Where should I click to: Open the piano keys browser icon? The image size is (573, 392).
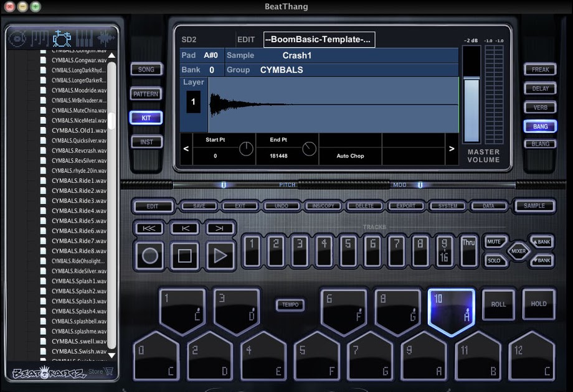39,39
